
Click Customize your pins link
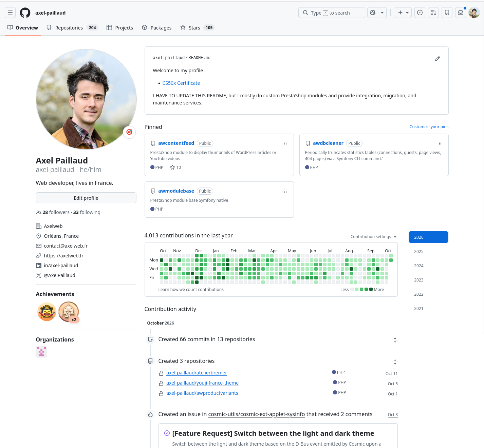(x=429, y=127)
